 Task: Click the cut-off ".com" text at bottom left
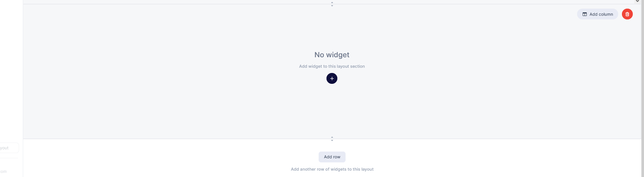[3, 172]
